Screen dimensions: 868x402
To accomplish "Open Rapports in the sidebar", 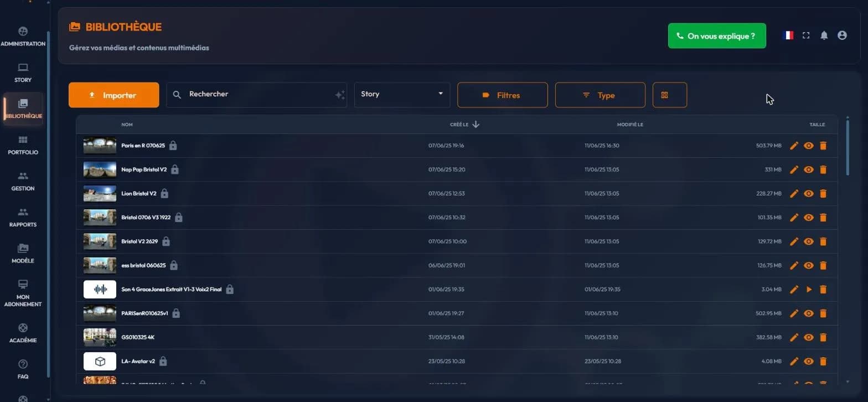I will [23, 218].
